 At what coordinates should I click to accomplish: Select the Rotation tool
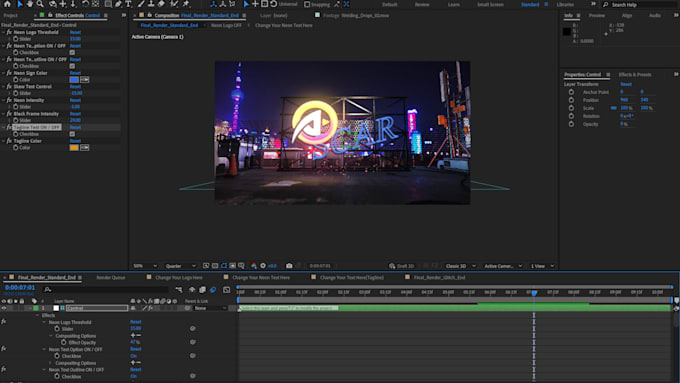85,4
